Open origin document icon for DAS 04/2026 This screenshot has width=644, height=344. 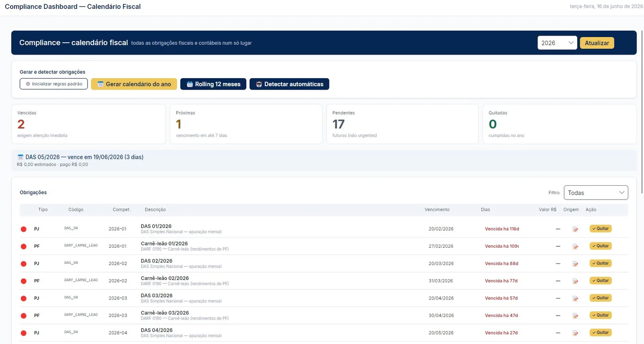(575, 333)
